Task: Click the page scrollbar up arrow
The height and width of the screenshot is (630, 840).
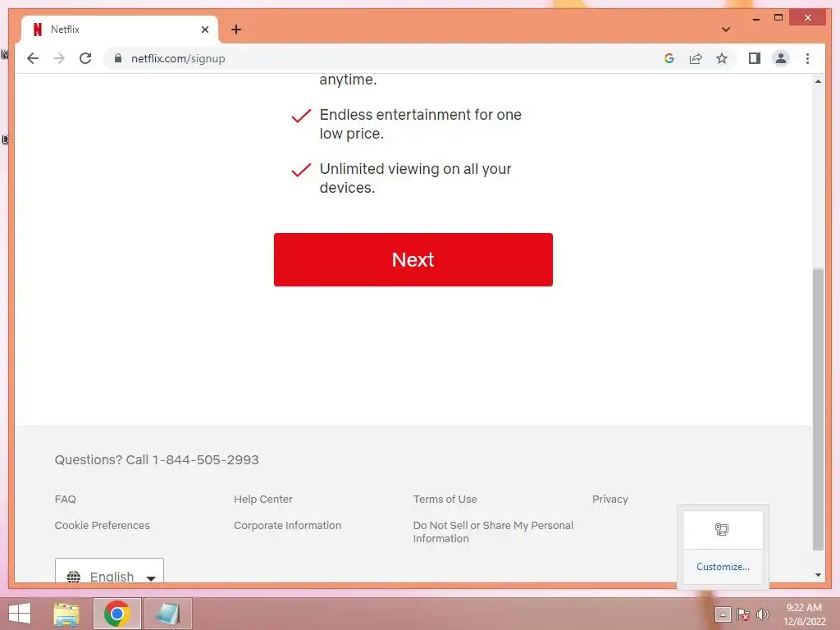Action: (x=818, y=81)
